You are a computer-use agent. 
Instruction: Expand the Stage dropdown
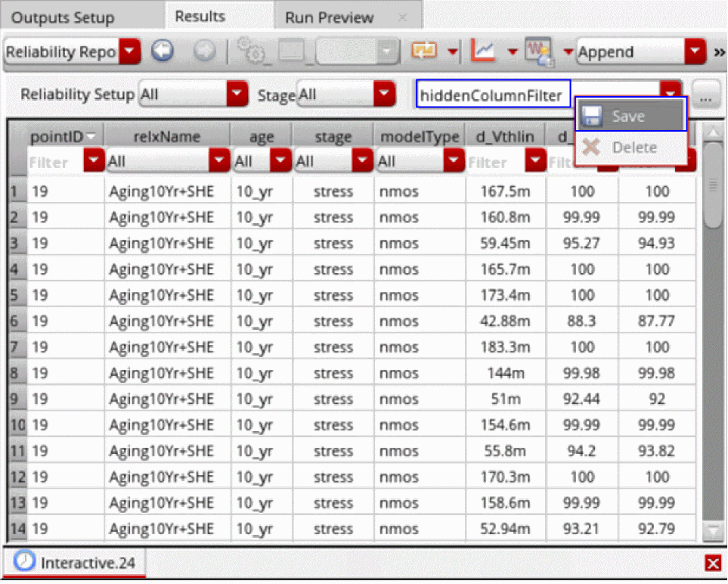(386, 95)
